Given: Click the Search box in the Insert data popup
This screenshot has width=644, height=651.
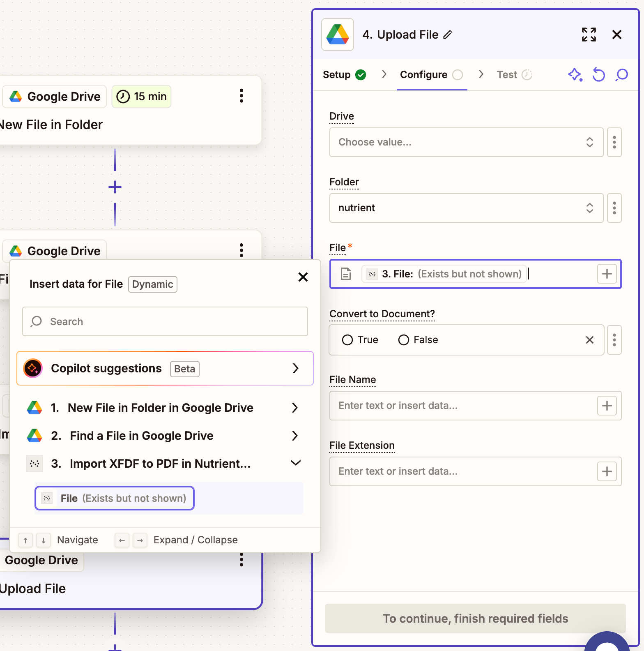Looking at the screenshot, I should 165,321.
